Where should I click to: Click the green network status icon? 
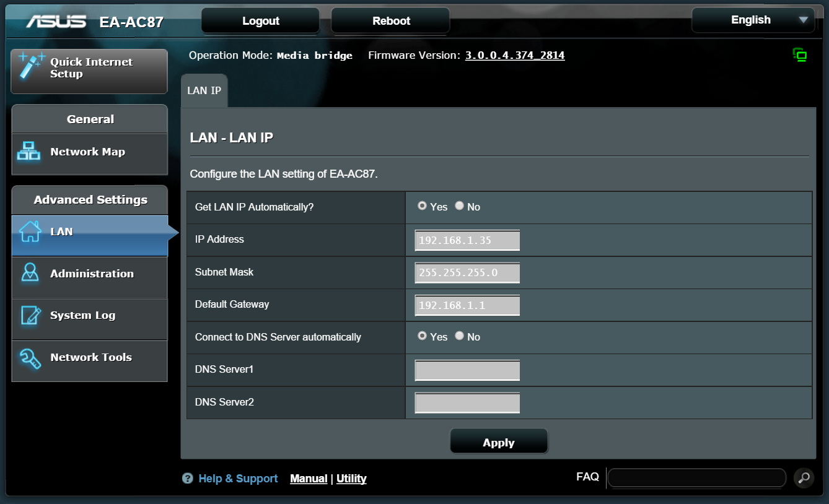coord(800,55)
